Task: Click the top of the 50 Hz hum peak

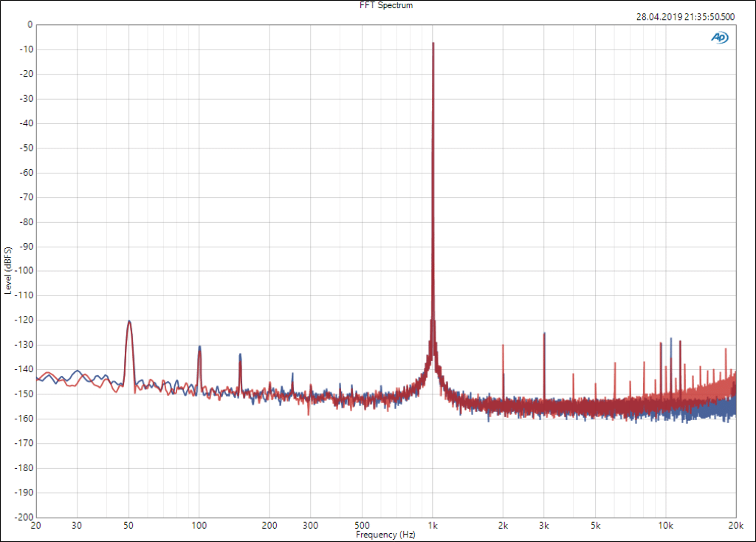Action: 129,321
